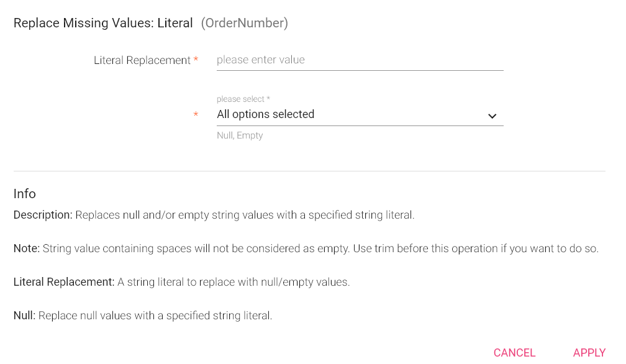This screenshot has height=364, width=626.
Task: Click the "(OrderNumber)" column name
Action: pos(245,23)
